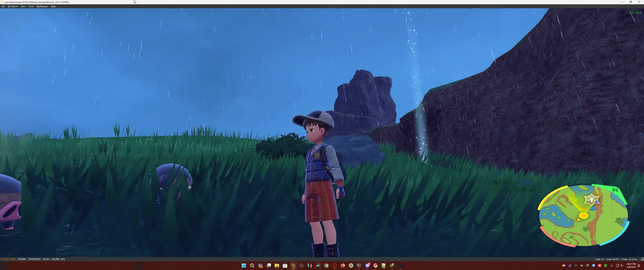Screen dimensions: 644x270
Task: Click the NVIDIA system tray icon
Action: [575, 266]
